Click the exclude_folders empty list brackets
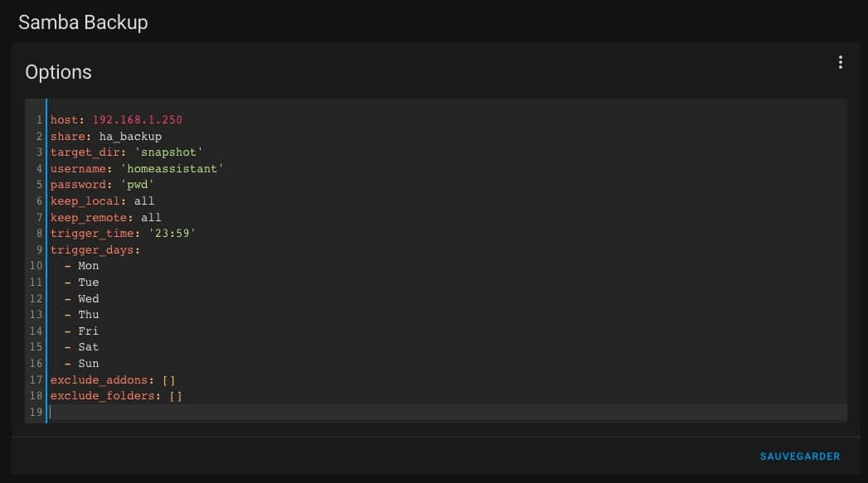868x483 pixels. click(x=176, y=396)
